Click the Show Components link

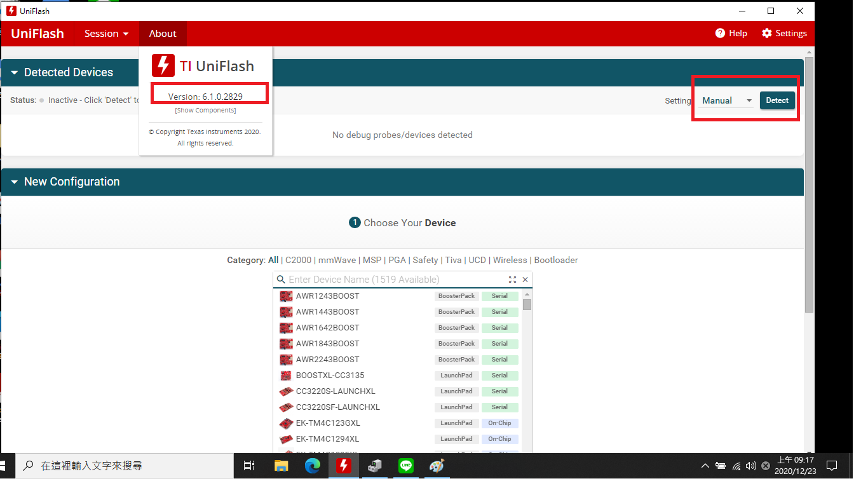(205, 111)
